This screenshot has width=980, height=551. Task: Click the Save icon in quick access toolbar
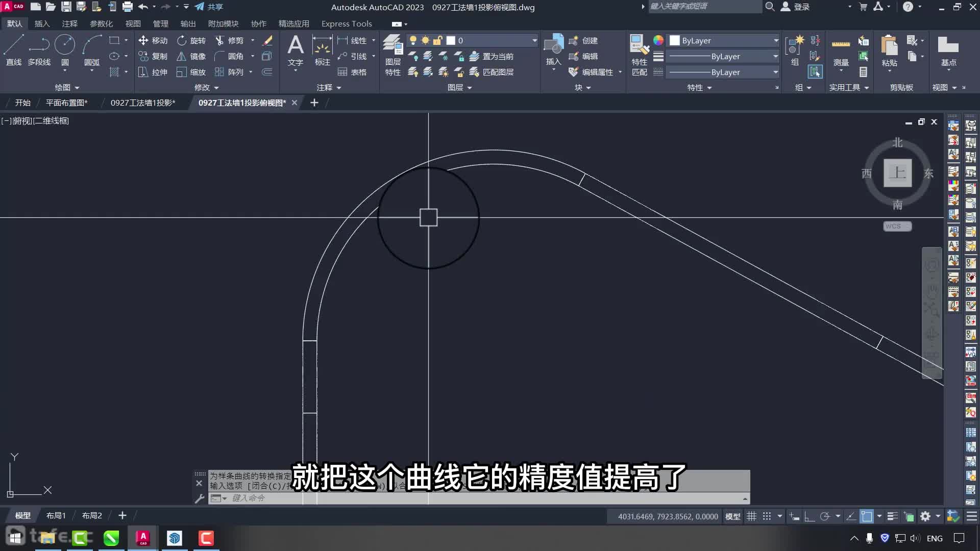pos(66,7)
